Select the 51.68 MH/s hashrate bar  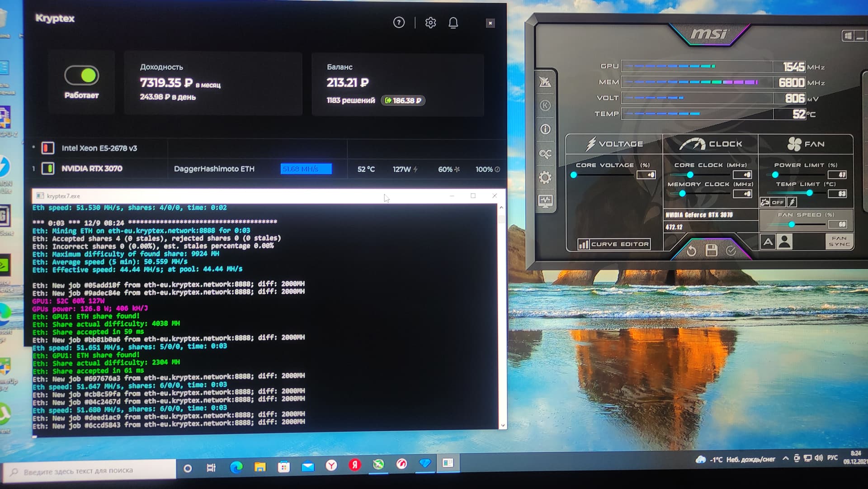click(306, 169)
